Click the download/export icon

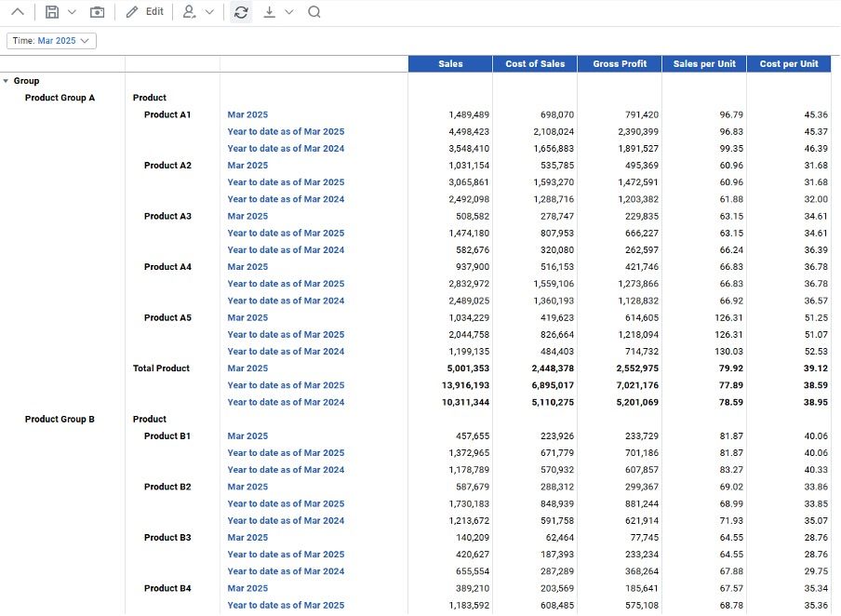click(x=271, y=12)
